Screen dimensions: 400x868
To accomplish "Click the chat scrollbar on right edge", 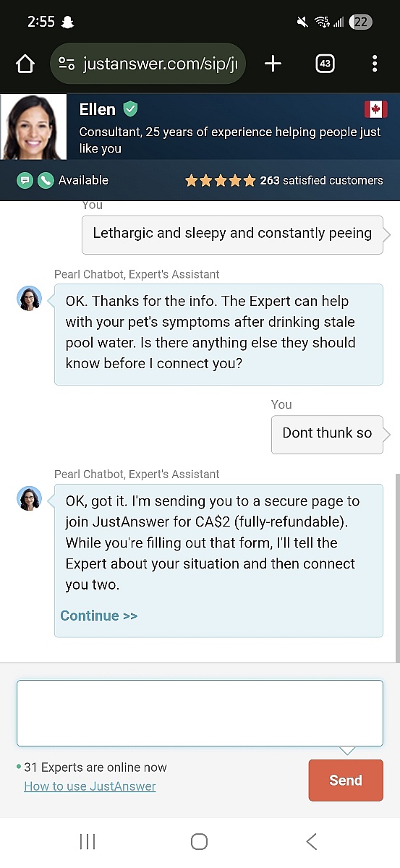I will [396, 568].
